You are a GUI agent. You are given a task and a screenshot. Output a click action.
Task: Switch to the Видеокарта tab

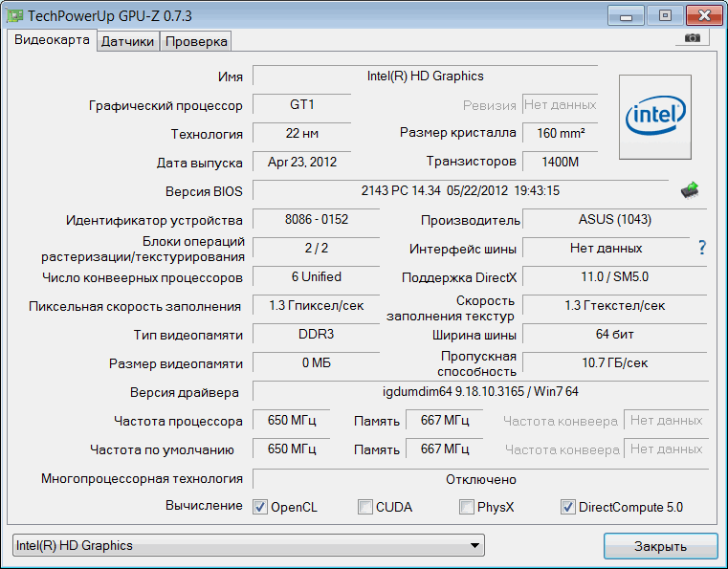52,40
